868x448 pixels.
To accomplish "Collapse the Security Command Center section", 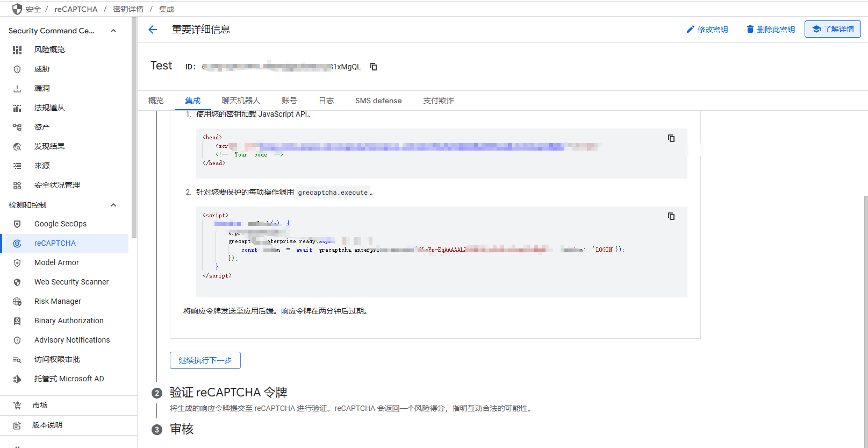I will click(113, 31).
